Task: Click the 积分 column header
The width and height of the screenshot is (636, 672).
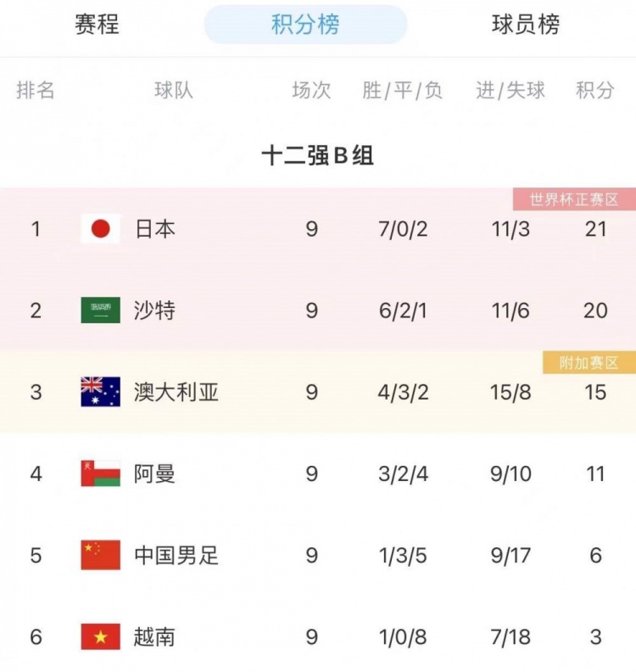Action: coord(595,91)
